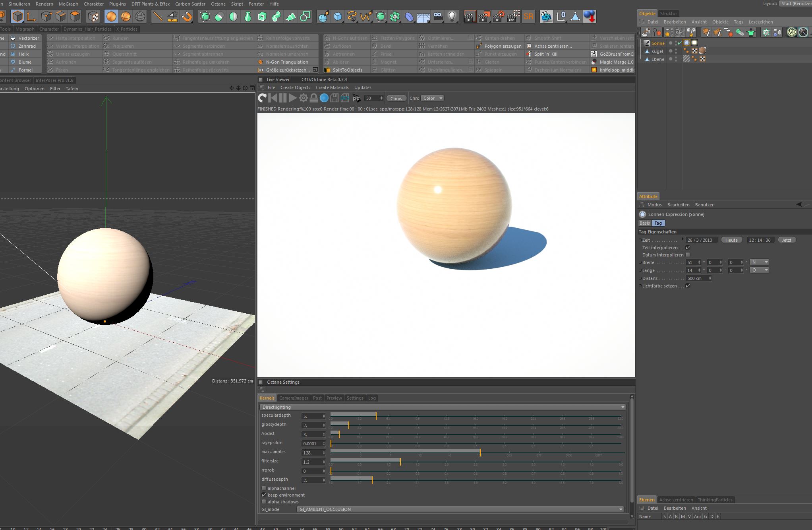
Task: Click the orange SR render icon
Action: tap(528, 16)
